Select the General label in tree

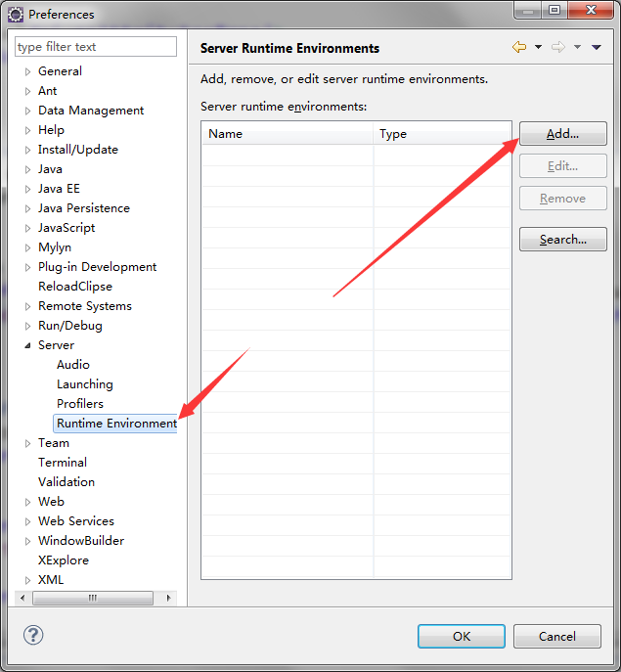60,71
